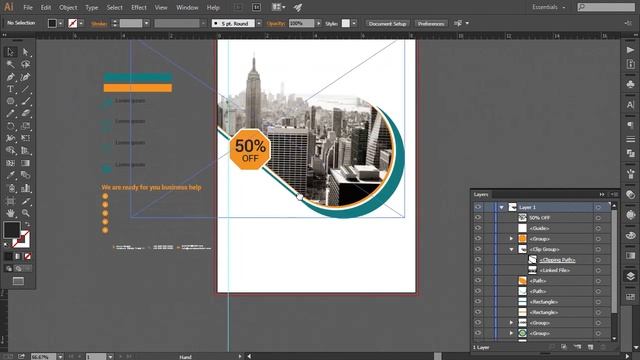Select the Blend tool

pyautogui.click(x=26, y=176)
